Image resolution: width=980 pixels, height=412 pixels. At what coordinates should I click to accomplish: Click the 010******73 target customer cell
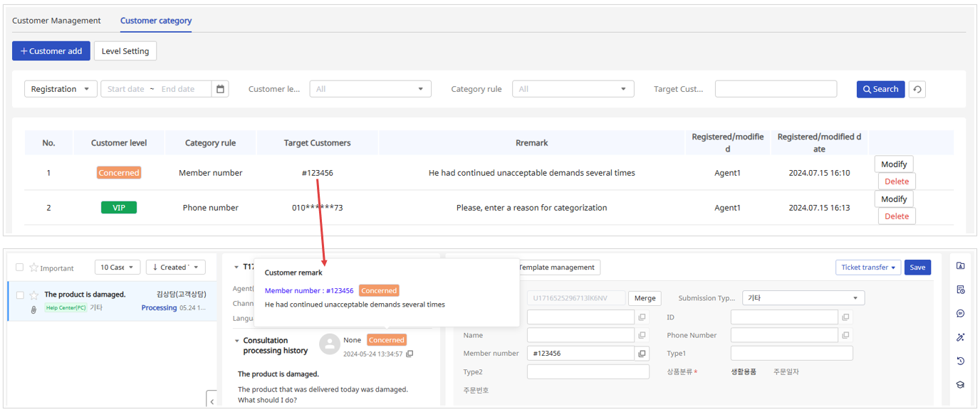(317, 208)
